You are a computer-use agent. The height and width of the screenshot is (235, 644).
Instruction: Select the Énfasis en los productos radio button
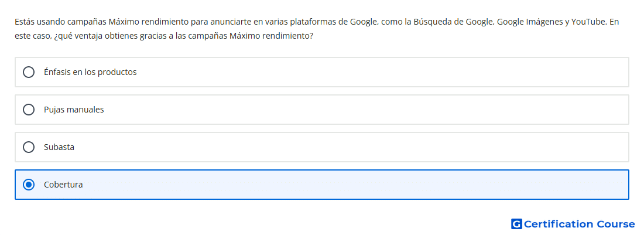click(x=29, y=72)
